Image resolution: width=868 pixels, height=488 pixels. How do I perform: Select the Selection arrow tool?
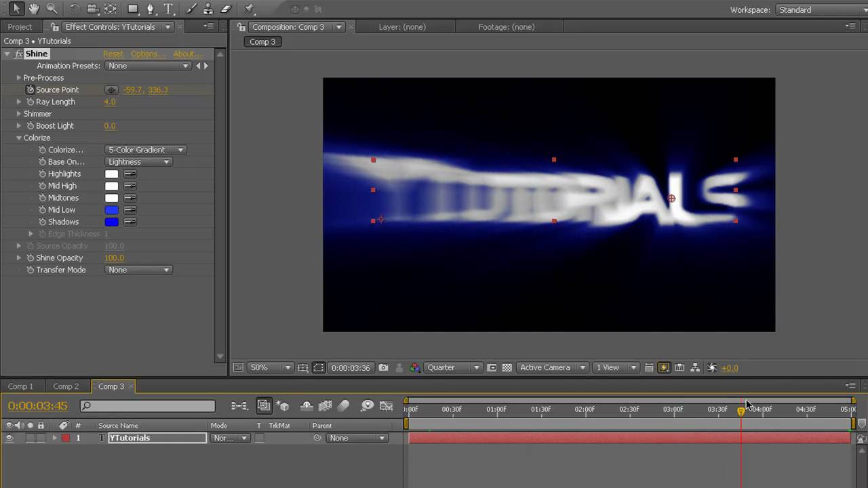[x=16, y=9]
